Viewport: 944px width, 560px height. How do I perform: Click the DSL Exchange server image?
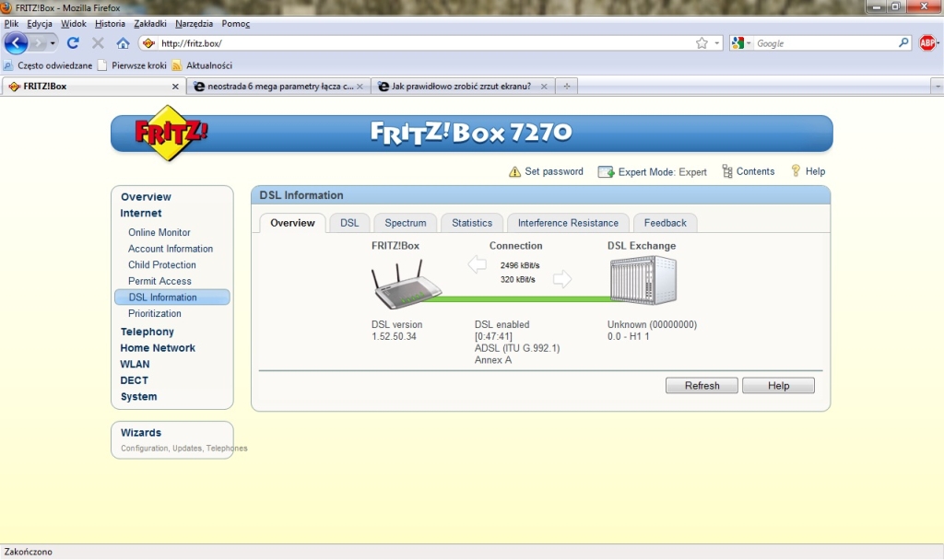643,280
